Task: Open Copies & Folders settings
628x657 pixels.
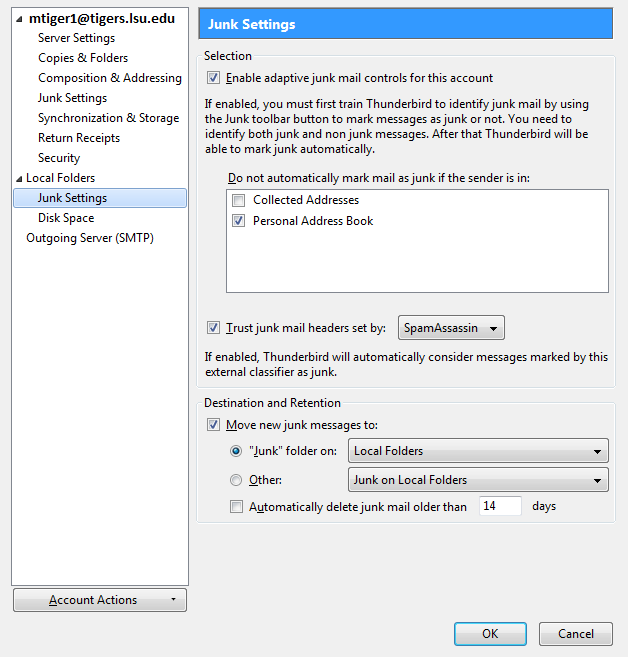Action: pyautogui.click(x=83, y=58)
